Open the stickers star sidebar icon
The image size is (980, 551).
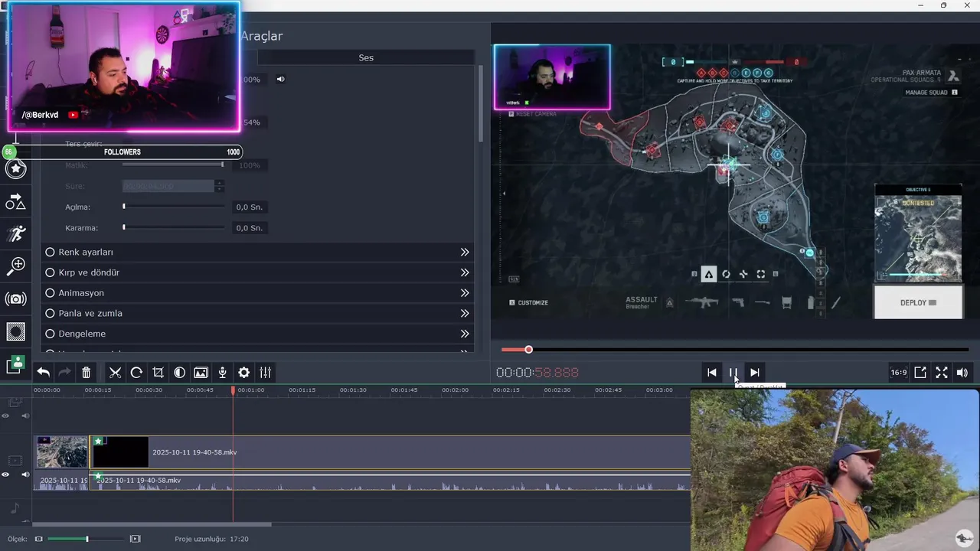coord(15,168)
